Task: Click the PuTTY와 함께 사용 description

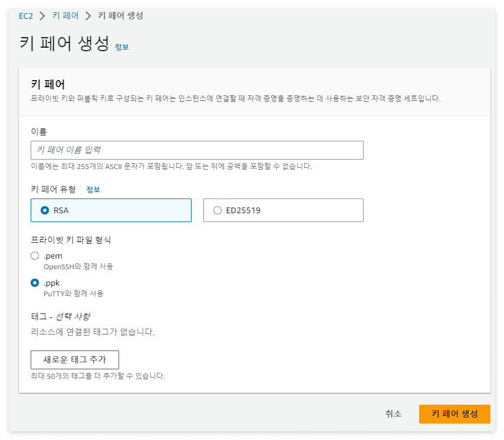Action: point(74,293)
